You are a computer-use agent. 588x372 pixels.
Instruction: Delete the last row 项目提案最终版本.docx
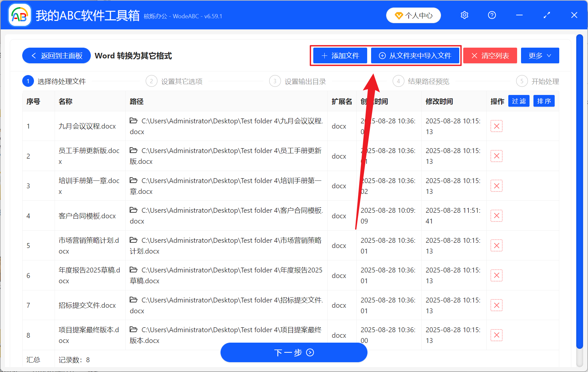[x=496, y=335]
